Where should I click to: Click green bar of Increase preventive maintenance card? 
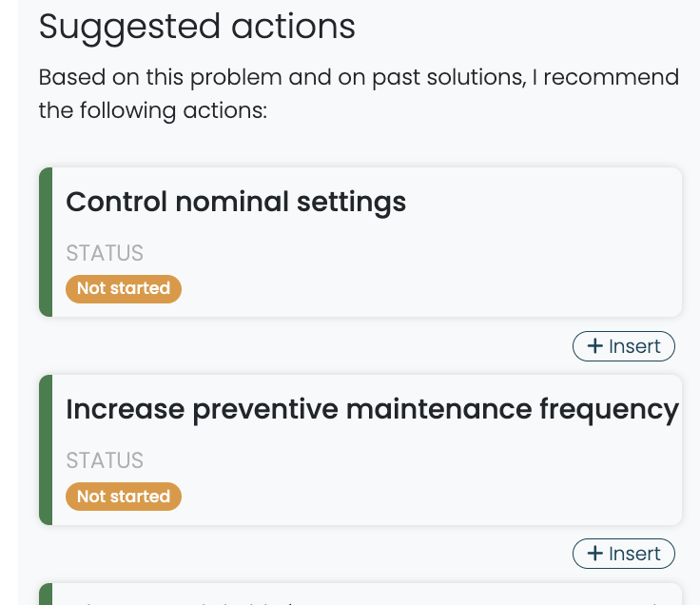coord(45,449)
